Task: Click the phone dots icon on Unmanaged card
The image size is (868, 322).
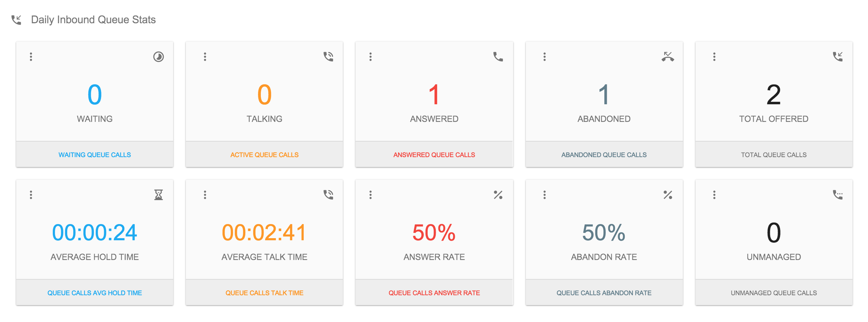Action: tap(838, 195)
